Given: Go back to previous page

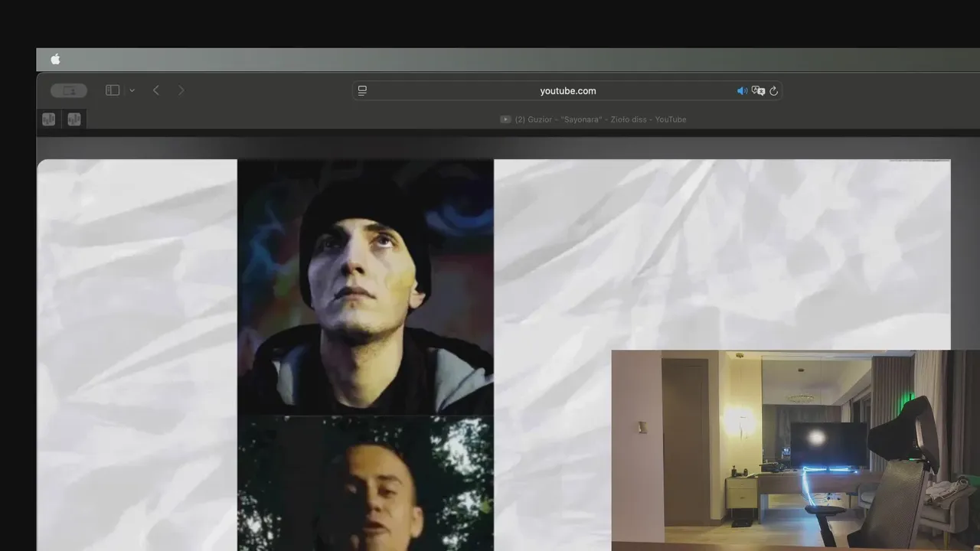Looking at the screenshot, I should point(156,90).
